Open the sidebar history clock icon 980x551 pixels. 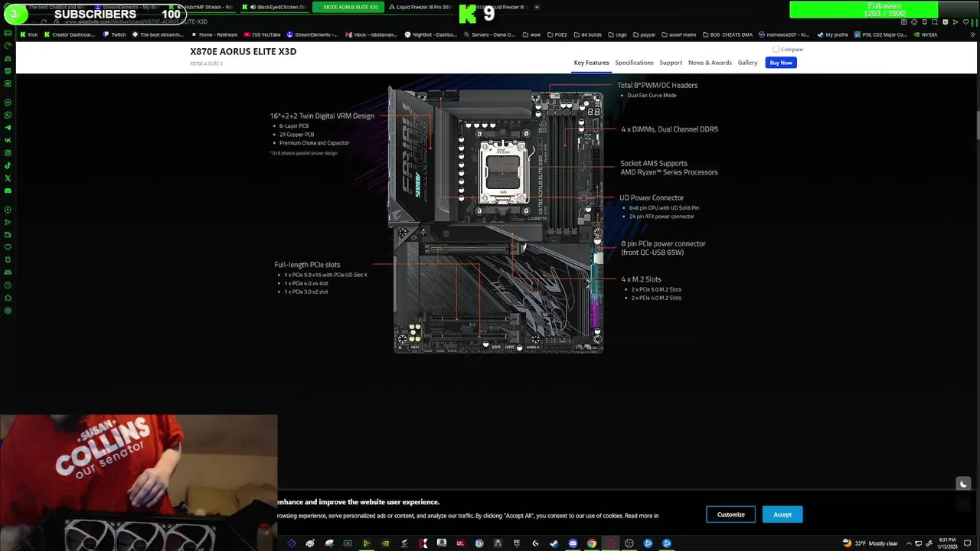coord(8,285)
